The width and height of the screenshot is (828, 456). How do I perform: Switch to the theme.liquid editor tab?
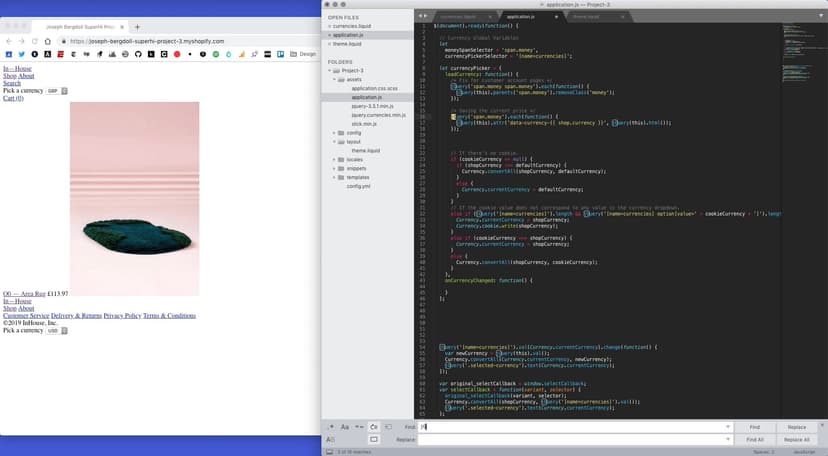click(x=586, y=17)
